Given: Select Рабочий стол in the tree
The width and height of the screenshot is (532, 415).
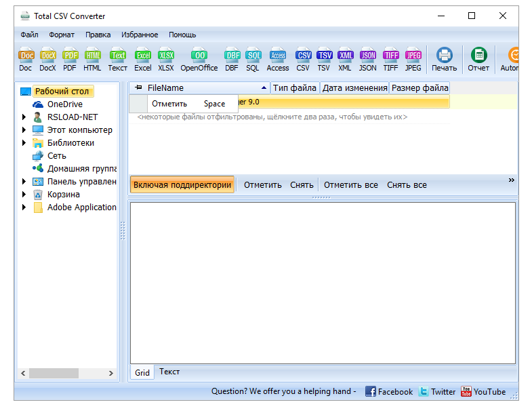Looking at the screenshot, I should point(62,92).
